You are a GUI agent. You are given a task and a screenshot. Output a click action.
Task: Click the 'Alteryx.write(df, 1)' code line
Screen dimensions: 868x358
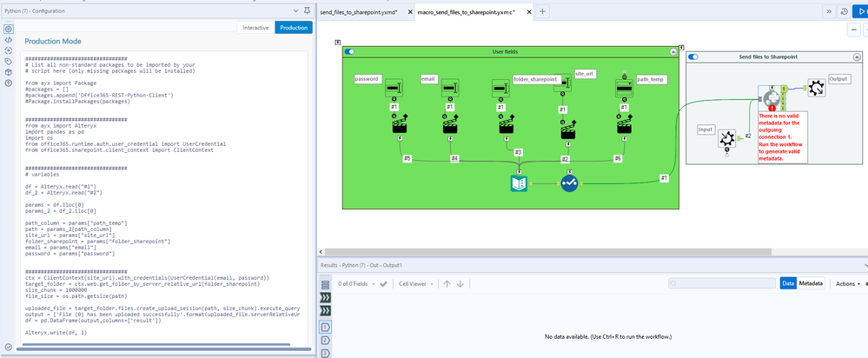click(56, 333)
